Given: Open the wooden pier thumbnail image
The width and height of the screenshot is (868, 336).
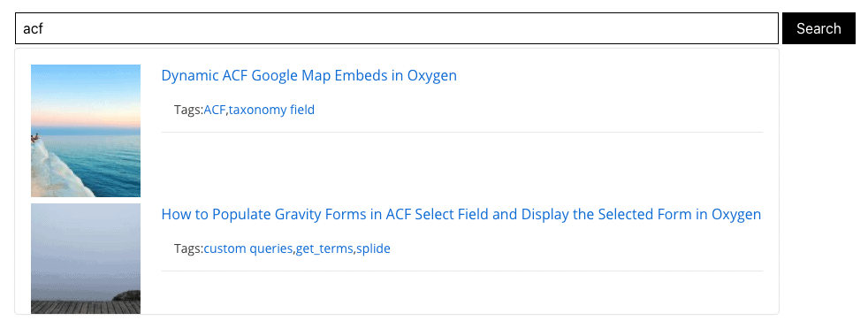Looking at the screenshot, I should tap(86, 258).
